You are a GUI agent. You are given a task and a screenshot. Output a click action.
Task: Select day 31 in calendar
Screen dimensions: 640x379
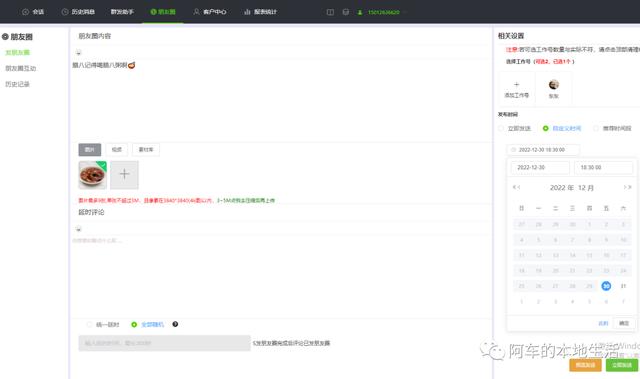click(623, 286)
